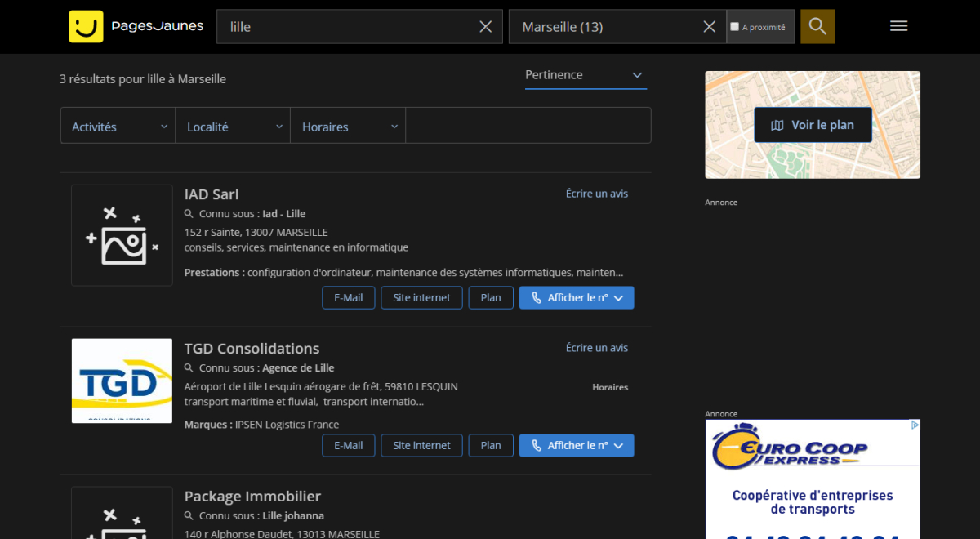Screen dimensions: 980x539
Task: Select the 'Connu sous : Agence de Lille' text
Action: pos(267,367)
